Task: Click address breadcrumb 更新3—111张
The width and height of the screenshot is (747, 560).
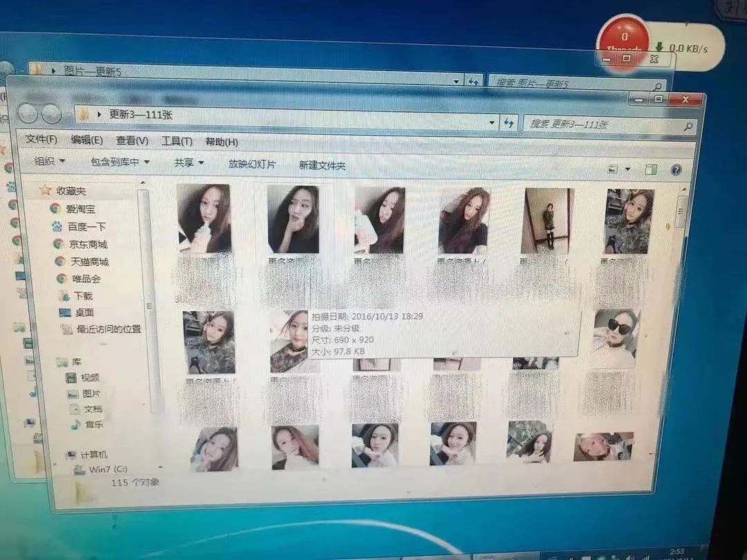Action: pos(140,114)
